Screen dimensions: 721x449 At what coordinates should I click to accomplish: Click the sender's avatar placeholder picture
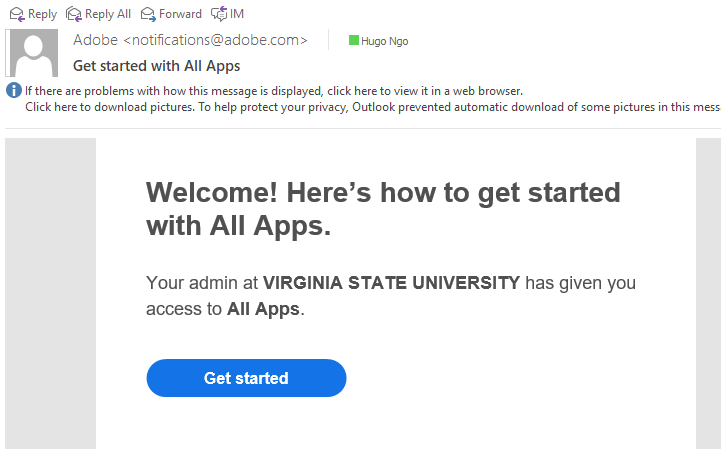coord(32,53)
